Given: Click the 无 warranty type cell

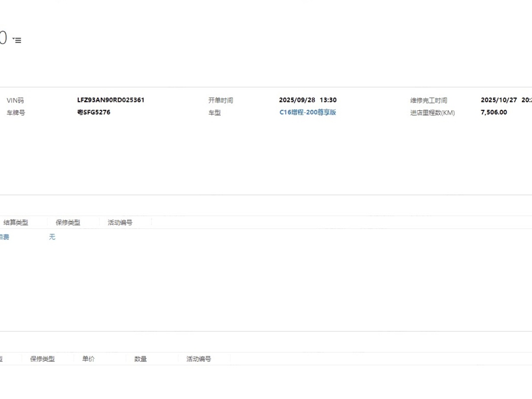Looking at the screenshot, I should pos(52,237).
